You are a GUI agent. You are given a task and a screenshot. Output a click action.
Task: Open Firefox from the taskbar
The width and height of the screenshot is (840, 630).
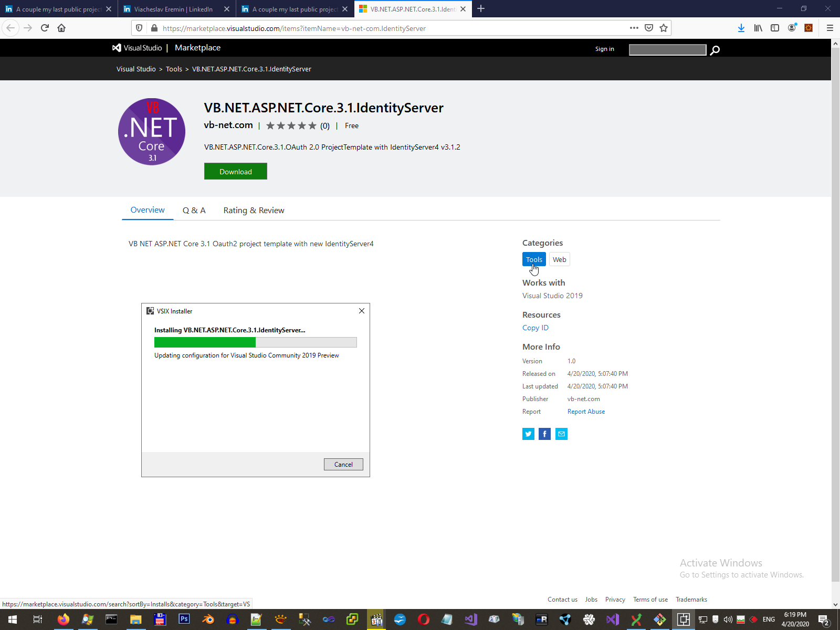coord(63,619)
